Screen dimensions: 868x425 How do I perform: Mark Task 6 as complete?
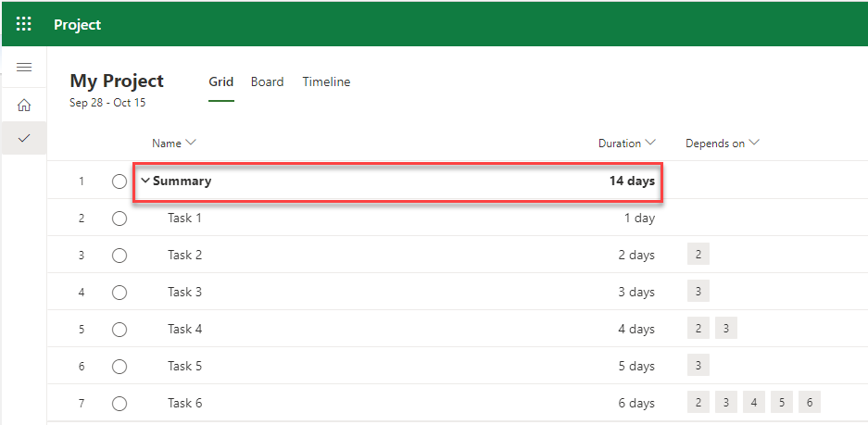120,404
